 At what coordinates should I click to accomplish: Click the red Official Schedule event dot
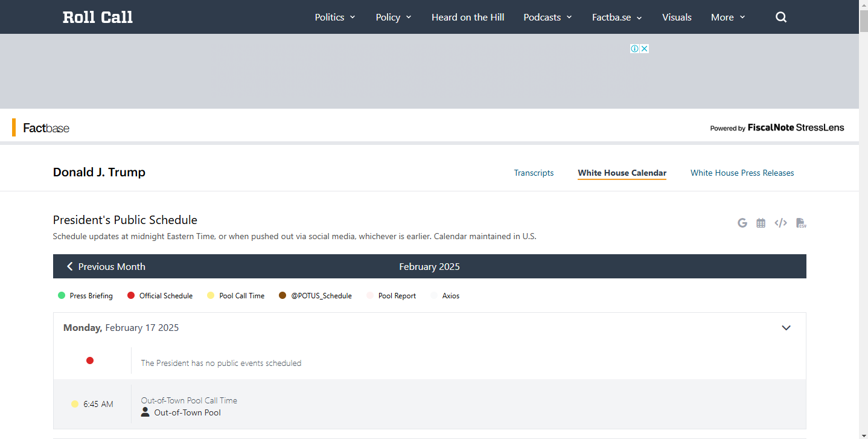point(90,360)
